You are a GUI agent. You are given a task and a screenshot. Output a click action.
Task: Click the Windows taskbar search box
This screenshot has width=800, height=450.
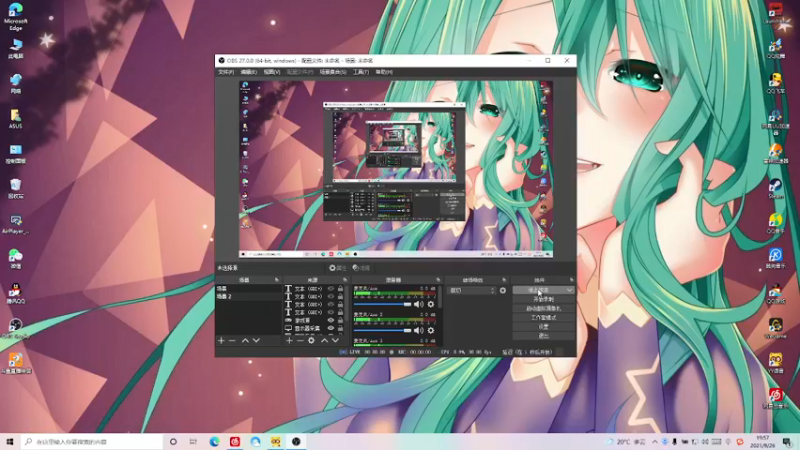point(92,441)
